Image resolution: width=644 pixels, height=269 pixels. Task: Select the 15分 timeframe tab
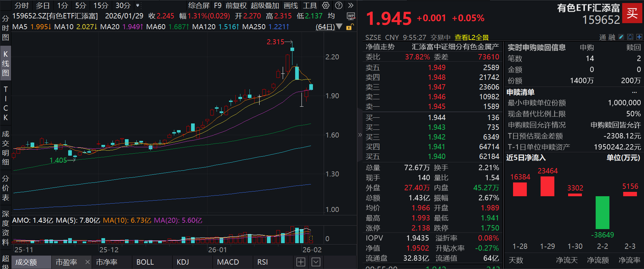point(101,5)
